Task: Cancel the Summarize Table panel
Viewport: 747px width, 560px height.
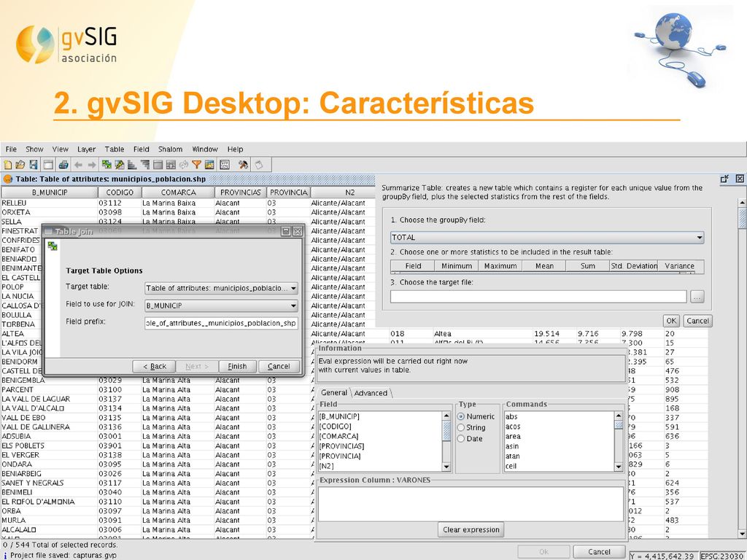Action: pyautogui.click(x=698, y=321)
